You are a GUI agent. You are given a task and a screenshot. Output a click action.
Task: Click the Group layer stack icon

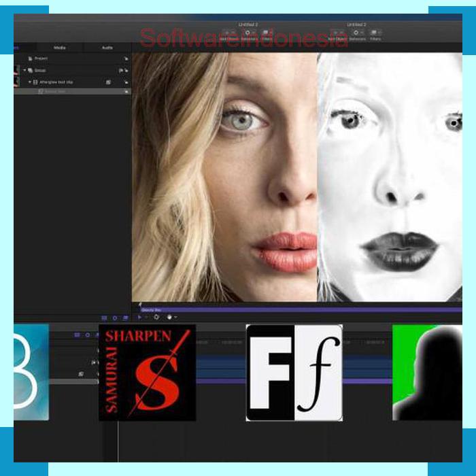pos(31,71)
